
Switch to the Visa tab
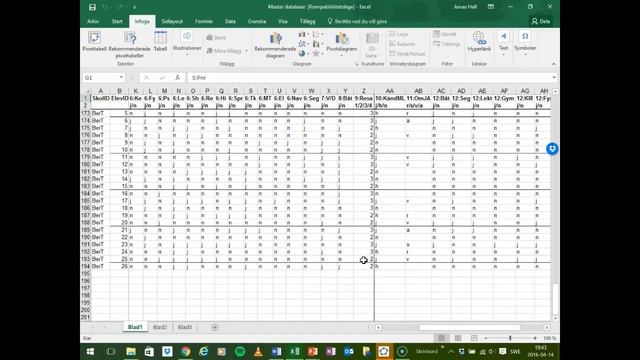282,21
